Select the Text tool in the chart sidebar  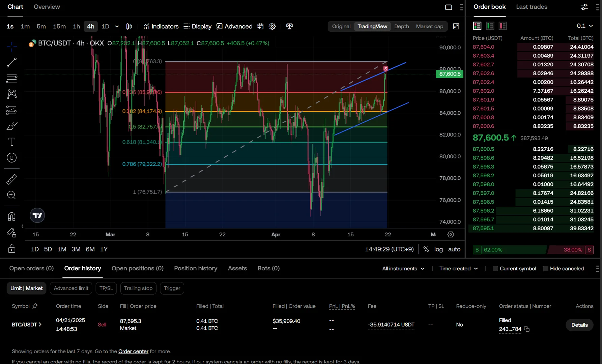[x=12, y=142]
